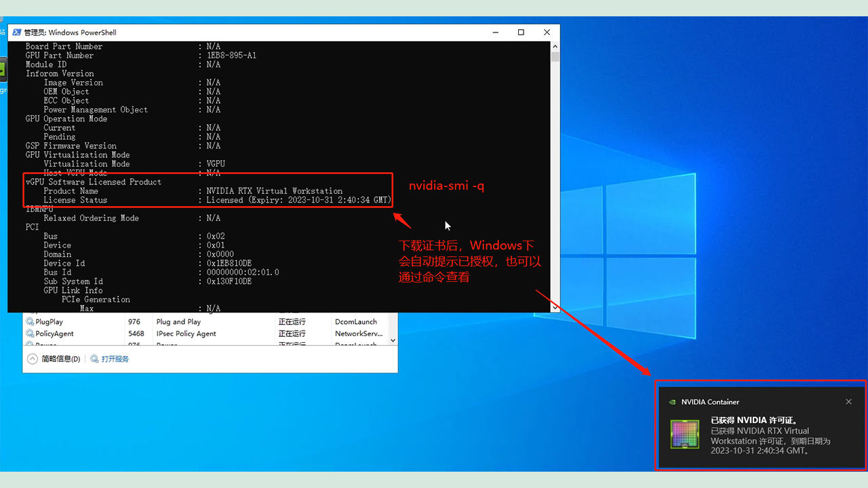Click the 'NVIDIA Container' notification header text
868x488 pixels.
coord(710,402)
